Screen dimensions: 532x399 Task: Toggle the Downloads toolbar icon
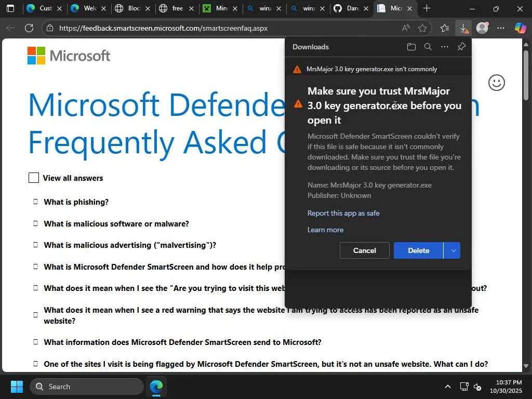pos(463,28)
